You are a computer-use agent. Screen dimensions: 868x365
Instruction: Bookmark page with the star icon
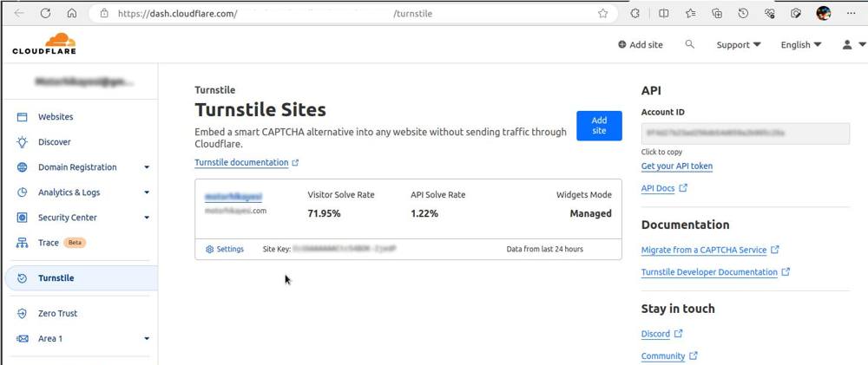(x=602, y=14)
